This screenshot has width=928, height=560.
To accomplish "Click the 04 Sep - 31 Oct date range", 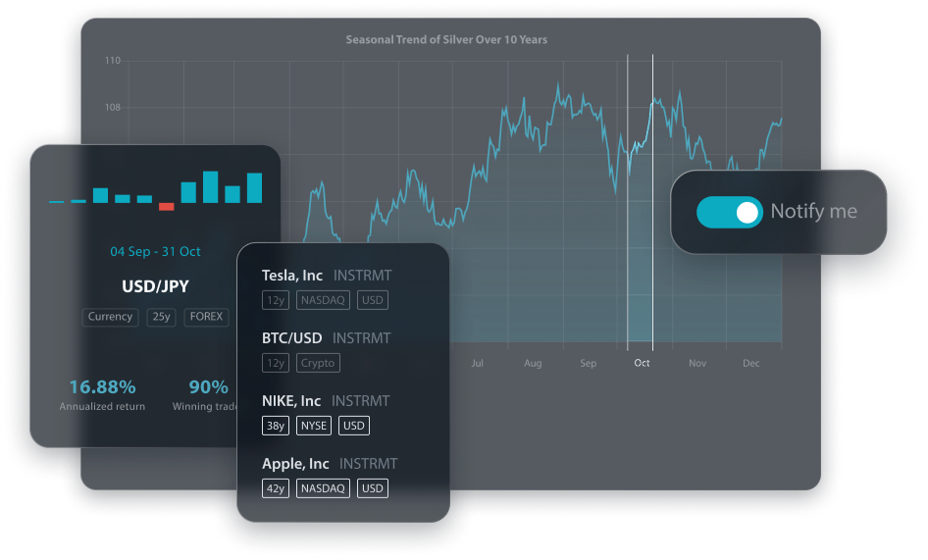I will pos(155,252).
